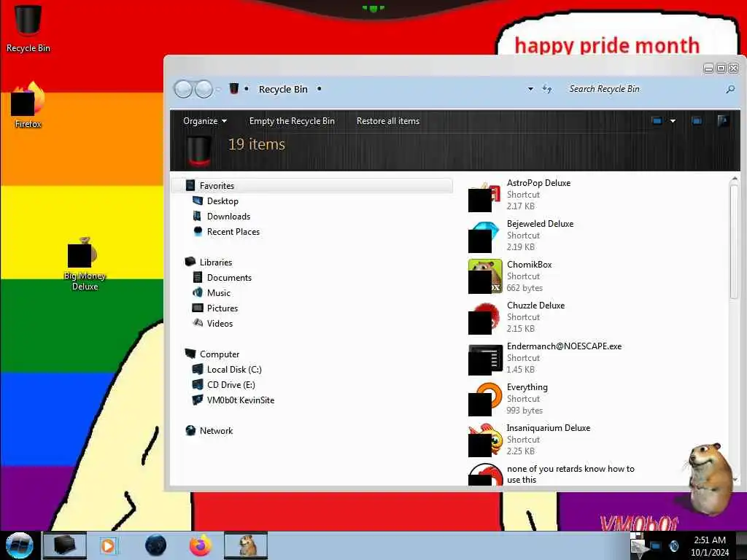This screenshot has width=747, height=560.
Task: Click the Forward navigation button
Action: coord(204,89)
